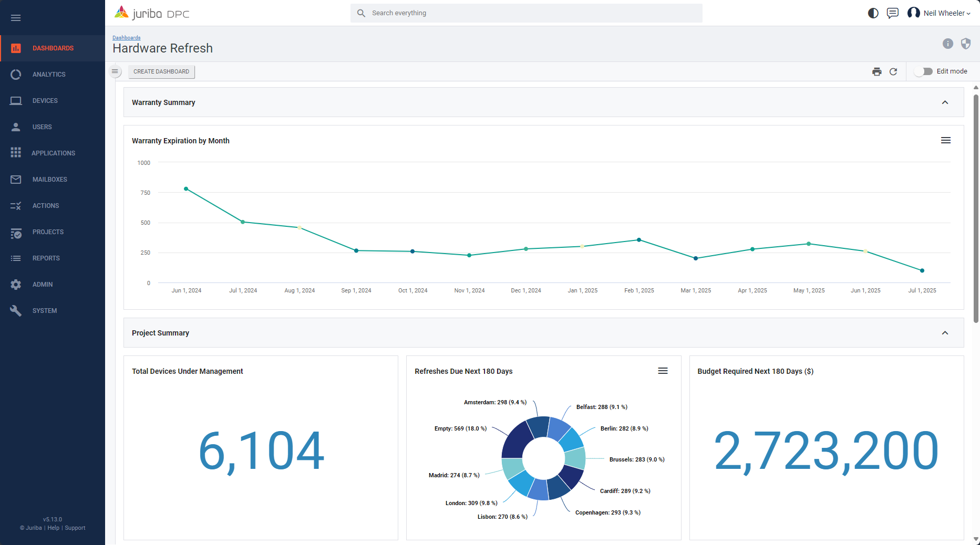
Task: Open Refreshes Due chart options menu
Action: tap(663, 371)
